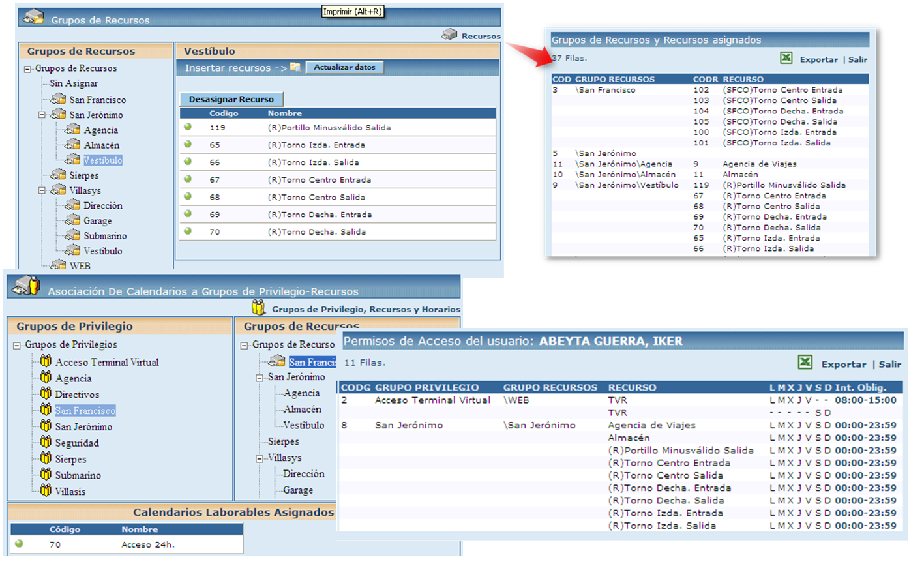Click the green status dot for code 119
Image resolution: width=924 pixels, height=566 pixels.
click(x=188, y=127)
